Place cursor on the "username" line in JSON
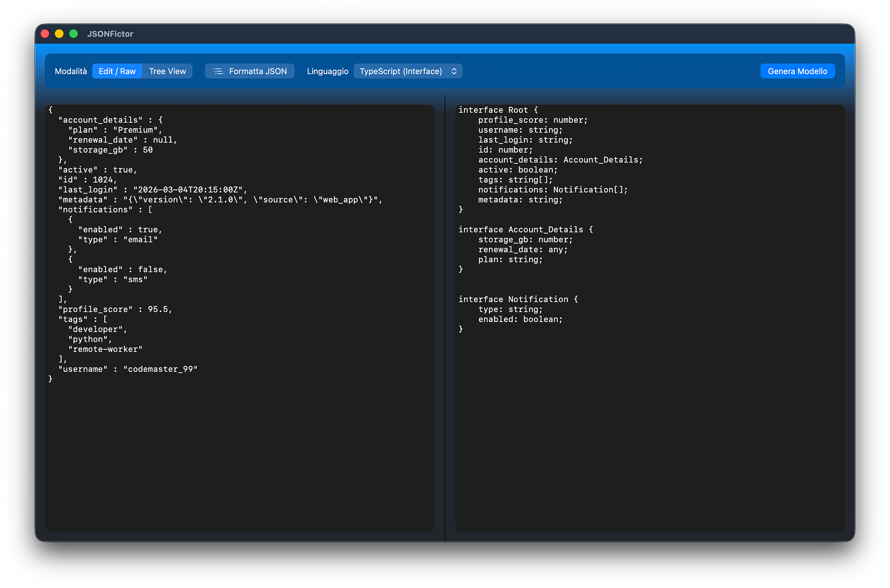This screenshot has width=890, height=588. tap(128, 369)
